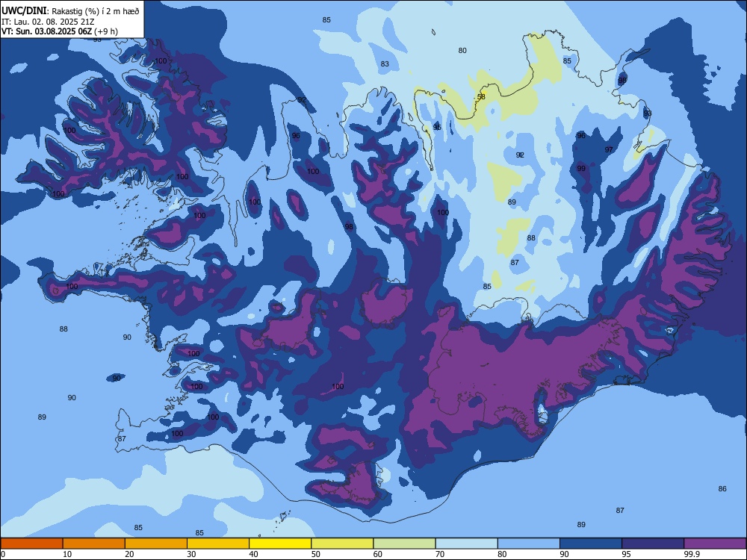Click the map humidity value '97'

pyautogui.click(x=609, y=149)
